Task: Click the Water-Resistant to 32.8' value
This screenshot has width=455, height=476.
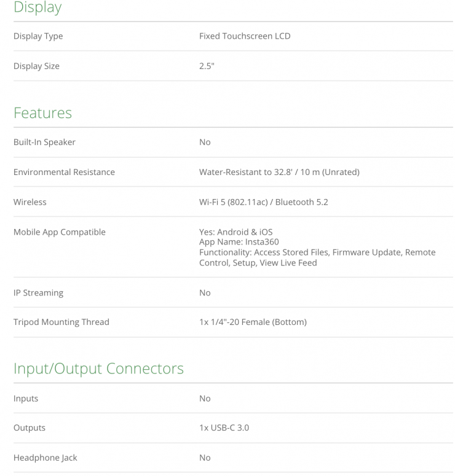Action: [x=279, y=173]
